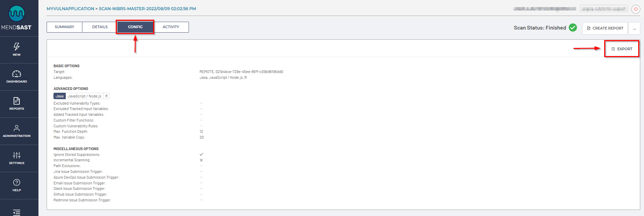The height and width of the screenshot is (216, 644).
Task: Switch to the Summary tab
Action: [64, 27]
